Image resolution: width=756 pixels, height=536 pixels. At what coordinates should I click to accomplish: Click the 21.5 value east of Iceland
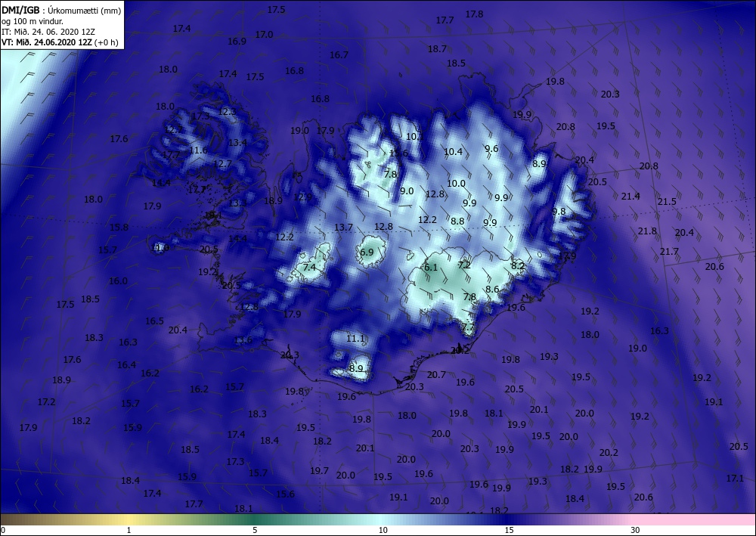click(x=667, y=202)
